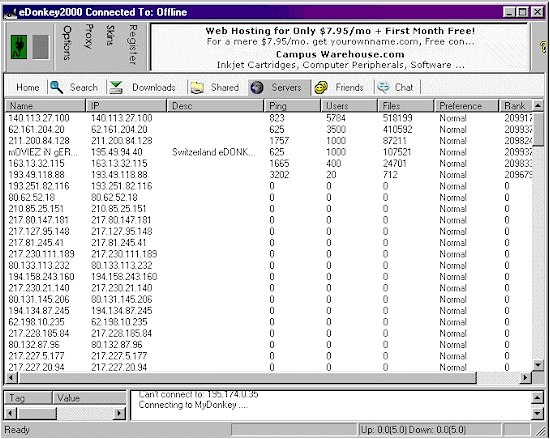Click ping value 3202
Image resolution: width=550 pixels, height=439 pixels.
pos(280,175)
